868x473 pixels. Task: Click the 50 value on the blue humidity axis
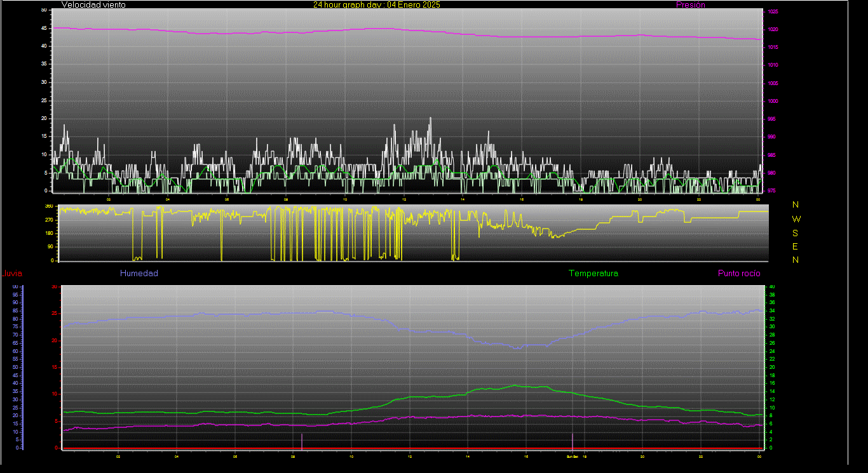(x=15, y=367)
